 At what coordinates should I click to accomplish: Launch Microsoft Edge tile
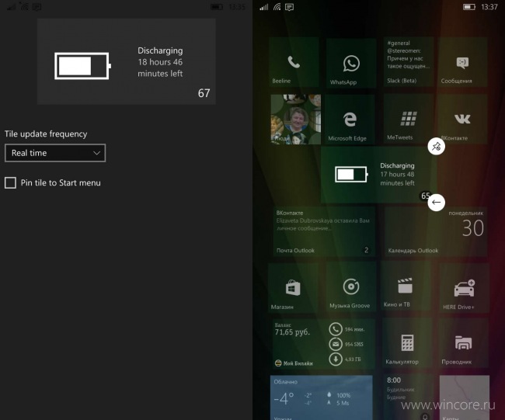(x=350, y=119)
